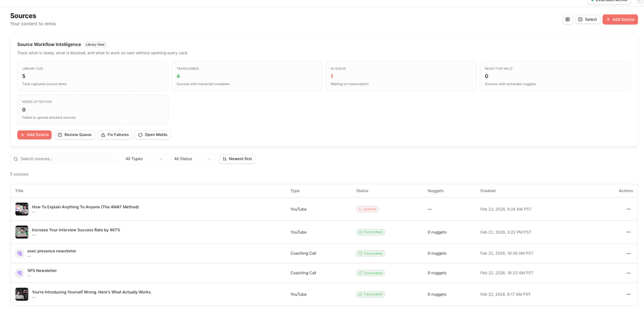Click phone icon of SPS Newsletter
The width and height of the screenshot is (644, 324).
point(19,273)
